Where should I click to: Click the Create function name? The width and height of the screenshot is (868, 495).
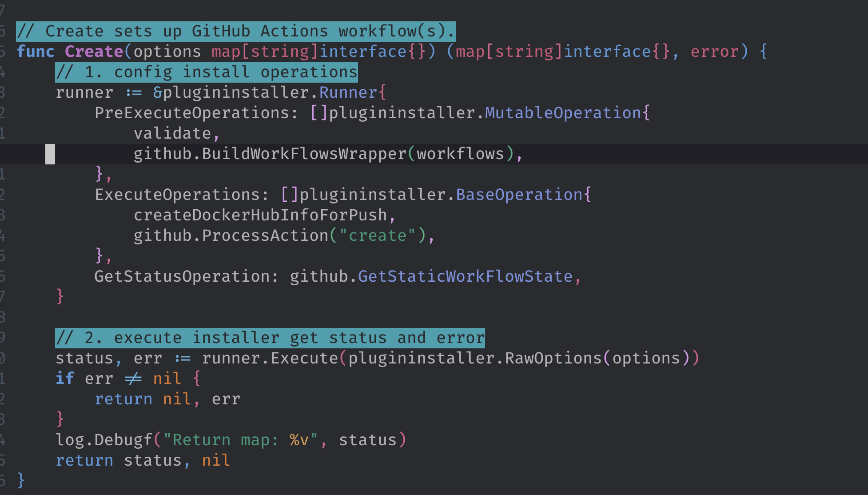[x=94, y=52]
